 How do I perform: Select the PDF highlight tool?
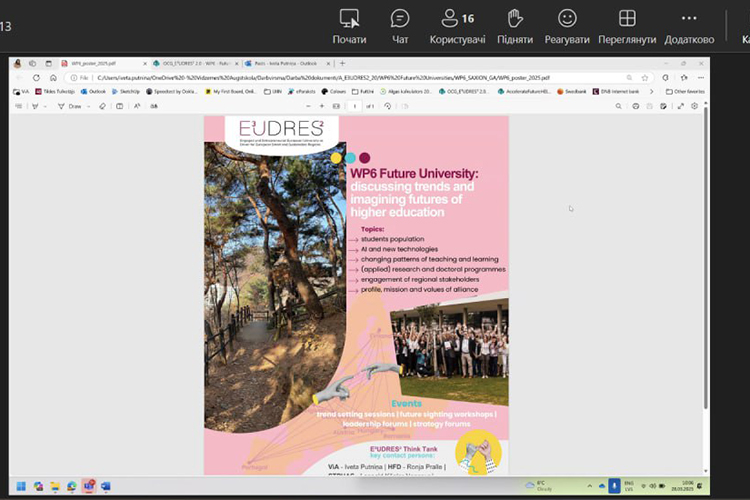35,106
